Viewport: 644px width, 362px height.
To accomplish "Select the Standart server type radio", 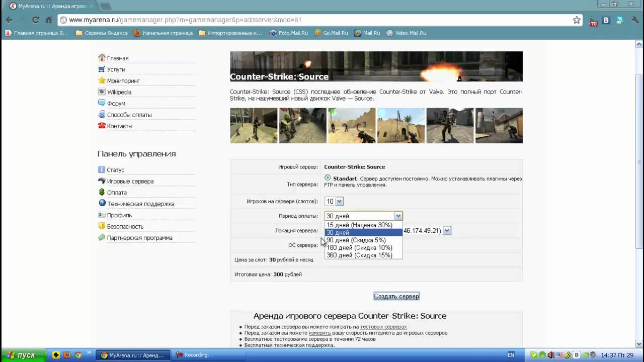I will 328,178.
